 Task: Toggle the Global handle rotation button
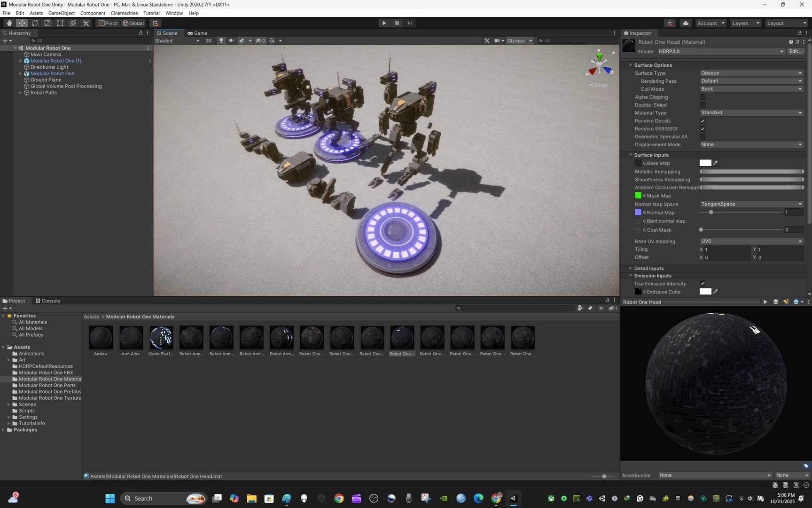point(133,23)
